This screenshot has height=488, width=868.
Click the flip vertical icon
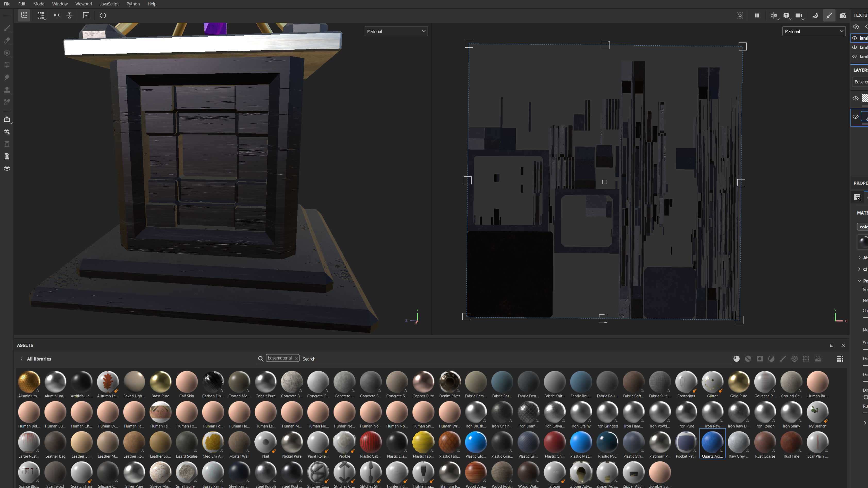[x=69, y=15]
